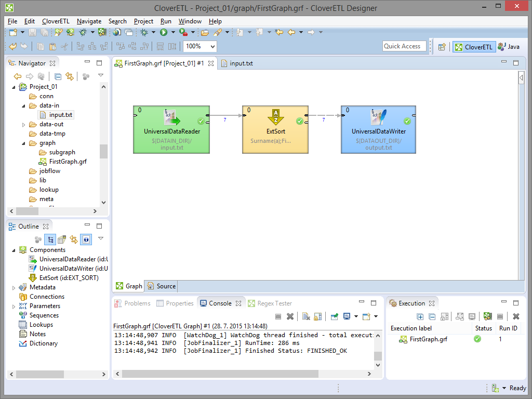Switch to the Java perspective
Viewport: 532px width, 399px height.
(509, 47)
